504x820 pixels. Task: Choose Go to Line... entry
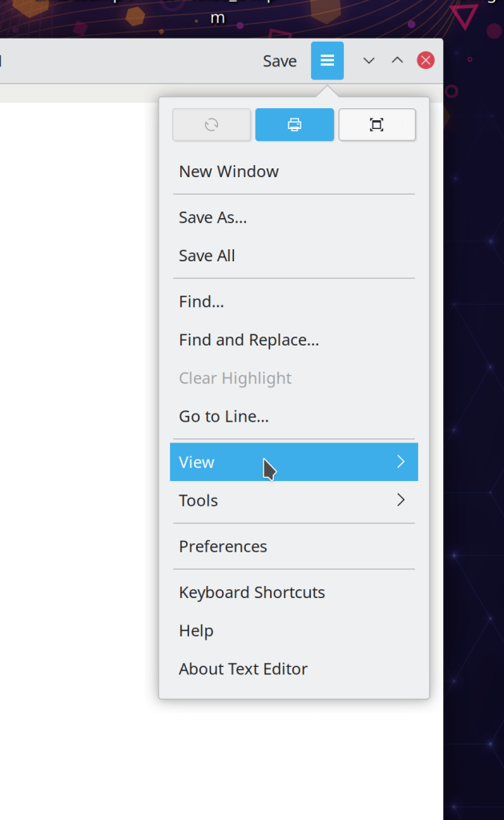pos(224,416)
